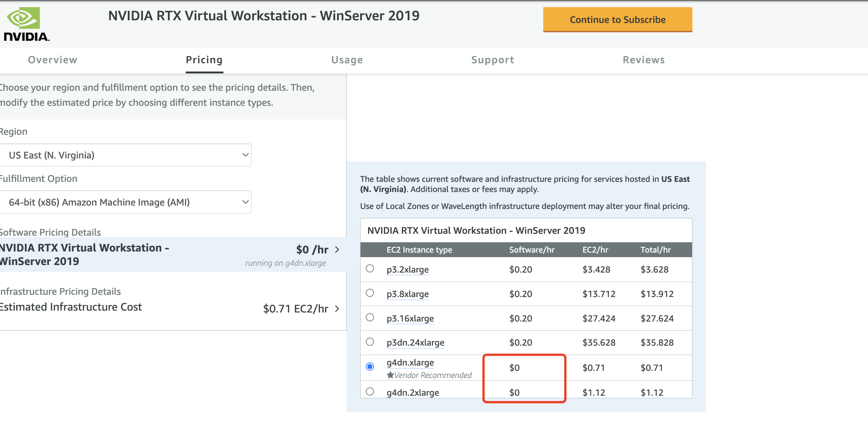Click the p3.2xlarge instance link
Screen dimensions: 868x445
408,270
